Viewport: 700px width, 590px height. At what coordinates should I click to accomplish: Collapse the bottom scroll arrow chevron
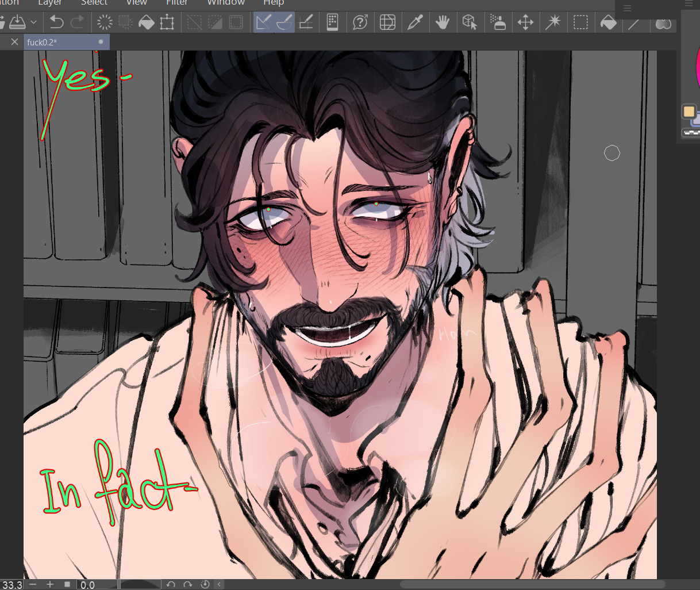(219, 584)
